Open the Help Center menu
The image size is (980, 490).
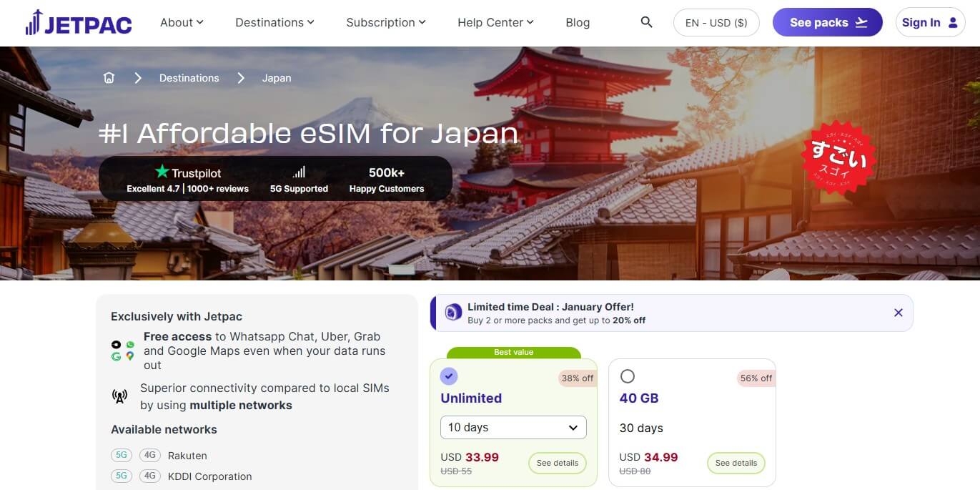coord(495,22)
